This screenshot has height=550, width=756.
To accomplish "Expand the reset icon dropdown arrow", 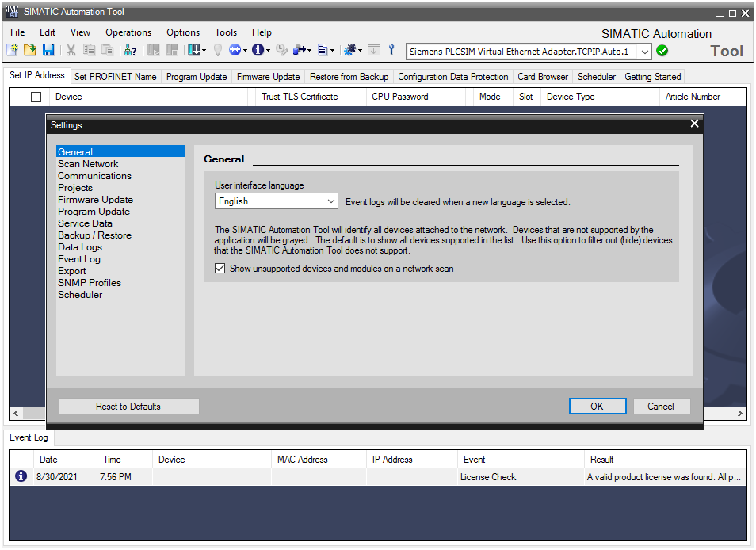I will [x=245, y=51].
